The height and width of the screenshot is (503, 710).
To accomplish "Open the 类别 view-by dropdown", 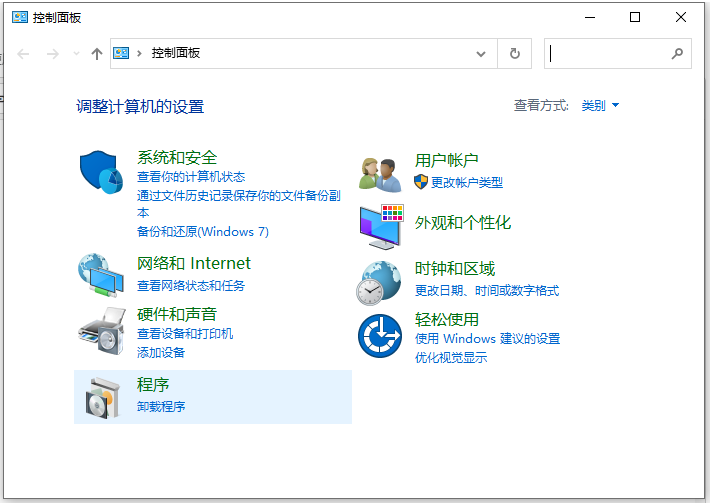I will tap(600, 105).
